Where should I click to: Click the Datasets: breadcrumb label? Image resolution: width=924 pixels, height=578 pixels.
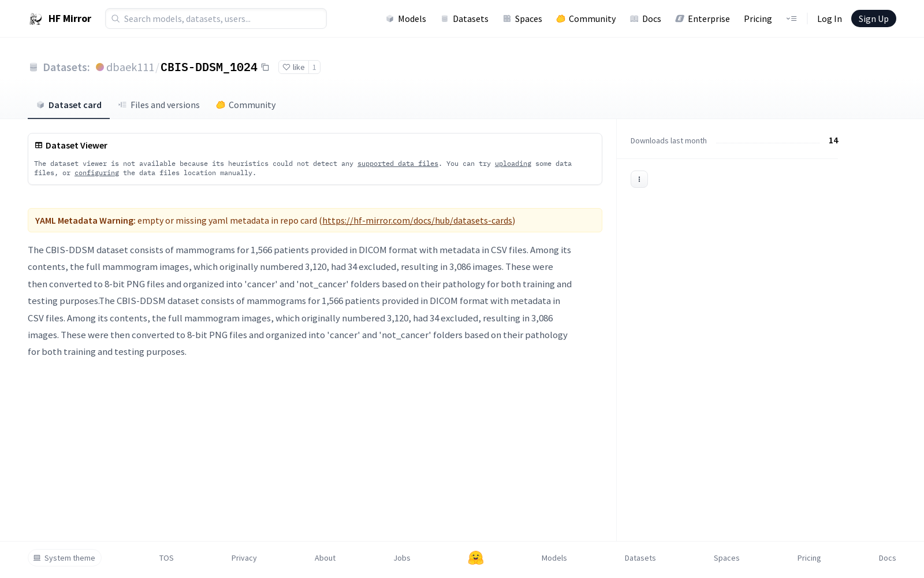(x=66, y=67)
